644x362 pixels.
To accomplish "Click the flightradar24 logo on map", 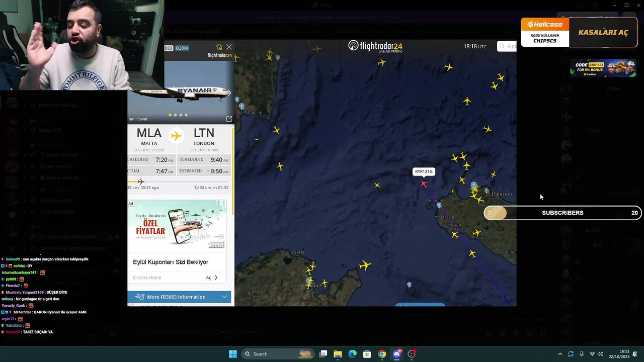I will tap(375, 46).
